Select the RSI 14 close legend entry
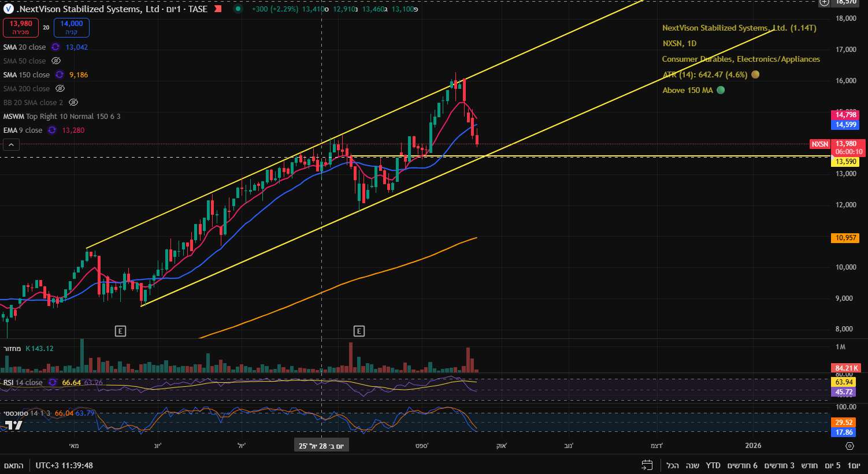The image size is (868, 474). click(23, 382)
